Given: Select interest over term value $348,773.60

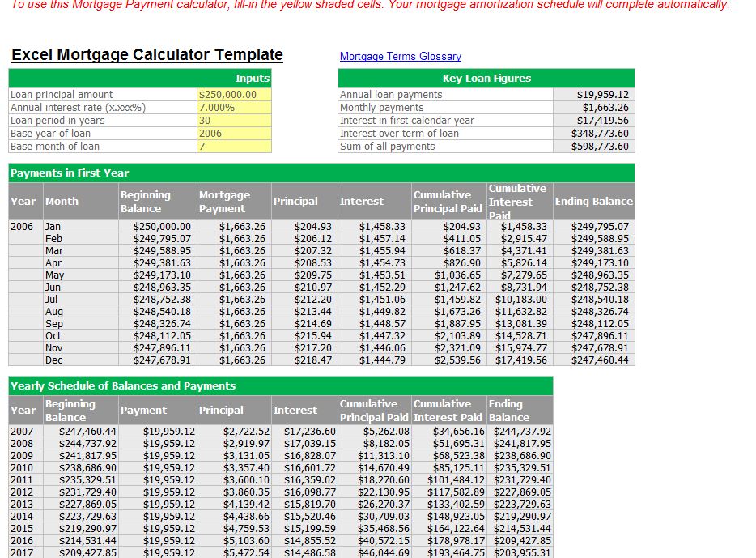Looking at the screenshot, I should tap(594, 134).
